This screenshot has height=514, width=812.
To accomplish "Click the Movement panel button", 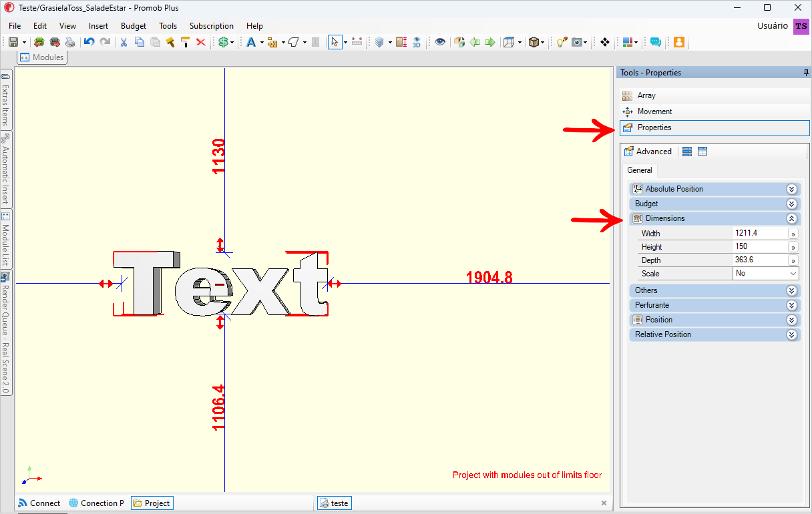I will [715, 111].
